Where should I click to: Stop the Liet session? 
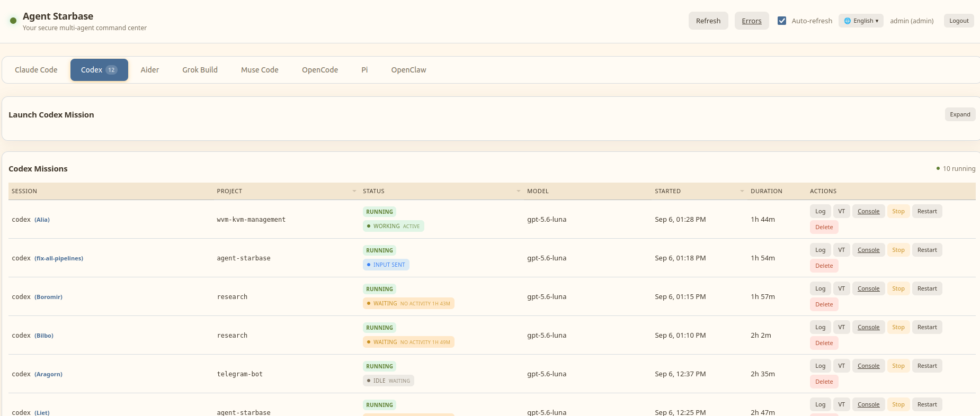[898, 404]
